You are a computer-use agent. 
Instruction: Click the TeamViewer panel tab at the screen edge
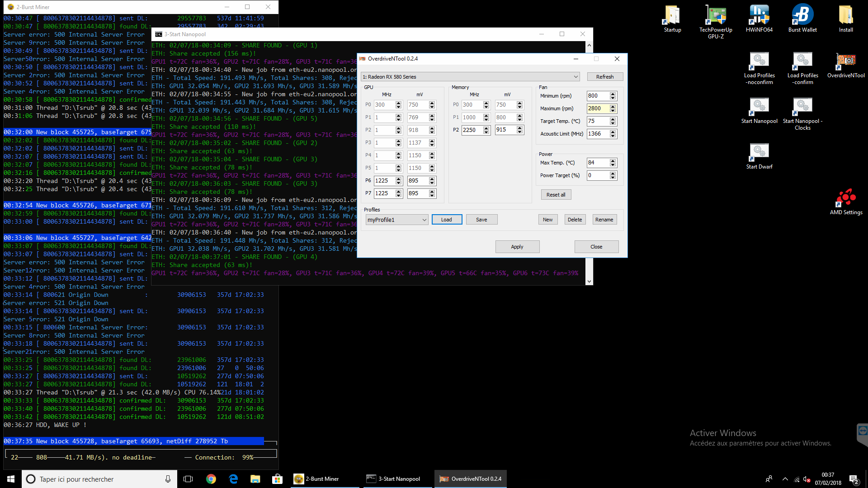[863, 434]
